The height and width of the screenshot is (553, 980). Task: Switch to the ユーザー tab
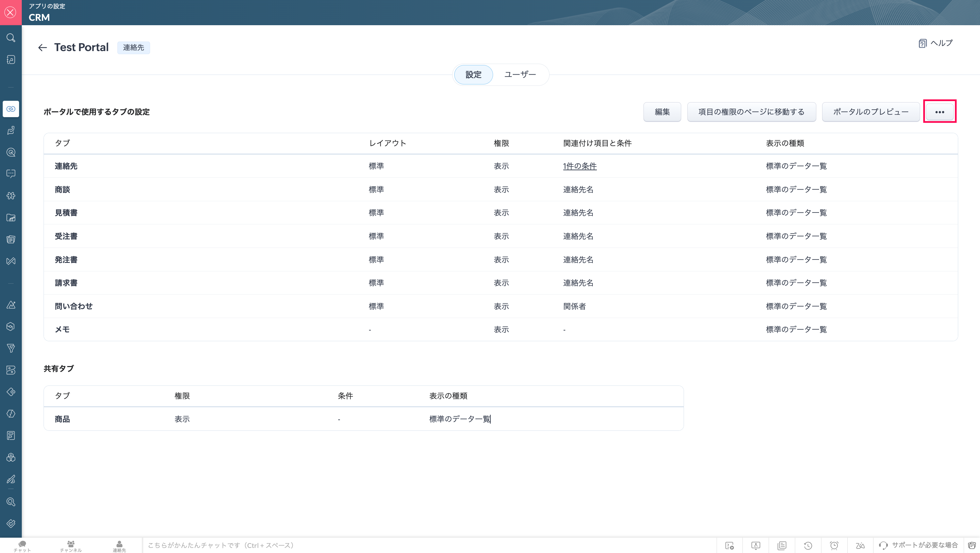click(520, 75)
